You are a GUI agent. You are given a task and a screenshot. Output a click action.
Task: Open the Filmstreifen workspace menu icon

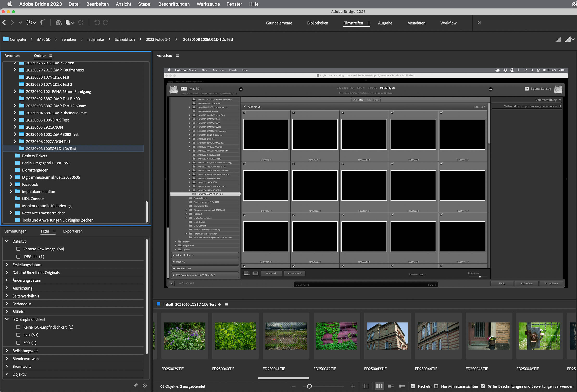coord(369,23)
